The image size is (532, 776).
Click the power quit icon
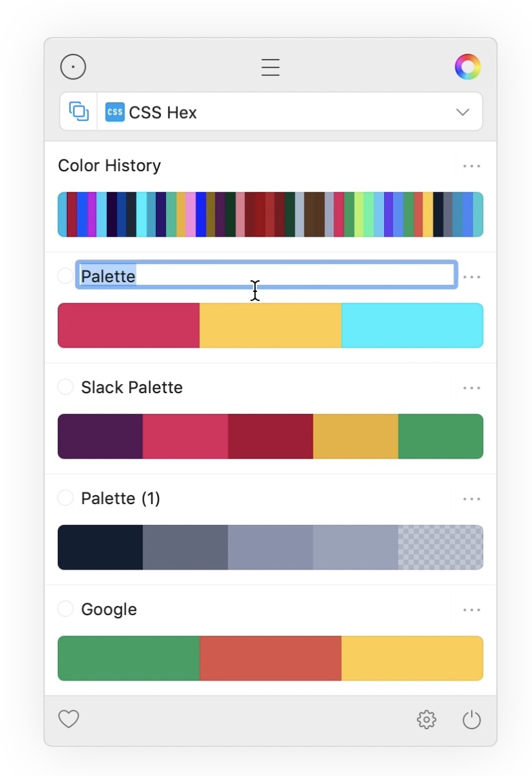click(472, 720)
